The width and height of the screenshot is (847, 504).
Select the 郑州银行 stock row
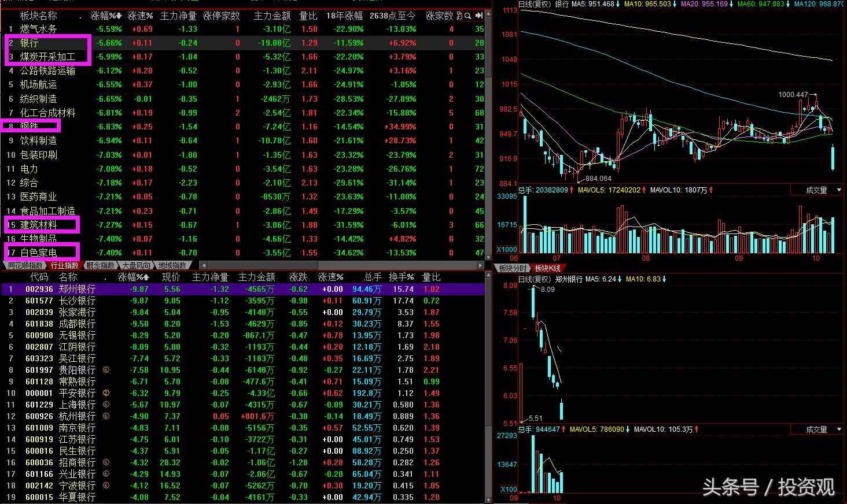[x=242, y=289]
